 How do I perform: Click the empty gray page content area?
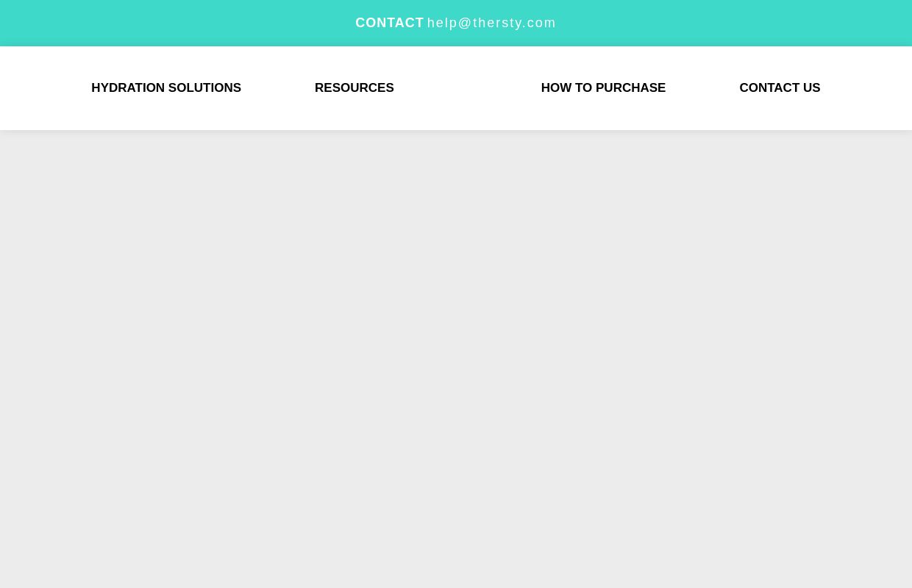[456, 360]
